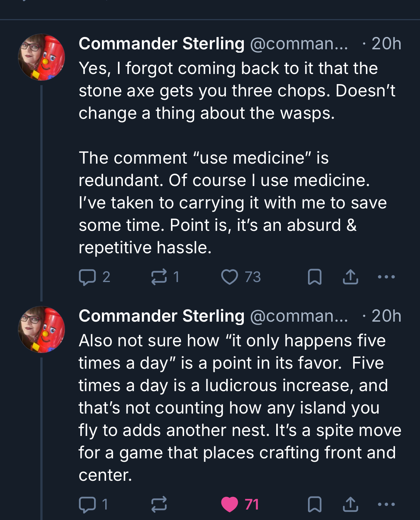420x520 pixels.
Task: Reply to the stone axe tweet
Action: [87, 277]
